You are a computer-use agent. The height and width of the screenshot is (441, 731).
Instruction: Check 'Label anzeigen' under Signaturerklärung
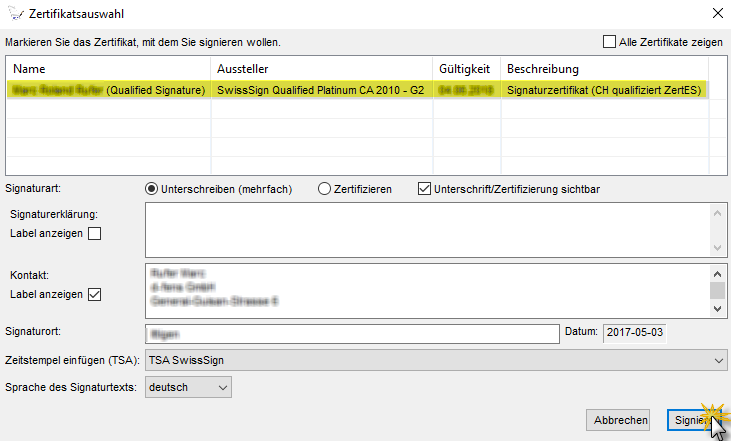(x=95, y=234)
